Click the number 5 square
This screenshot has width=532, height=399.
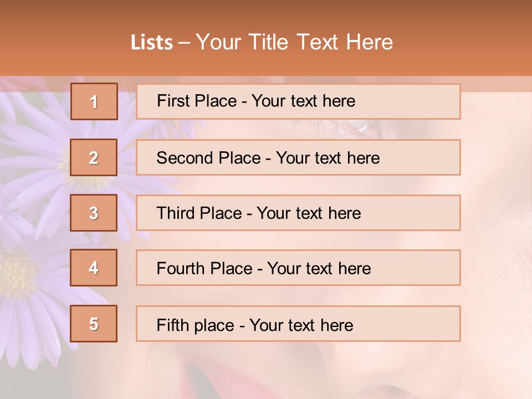94,324
